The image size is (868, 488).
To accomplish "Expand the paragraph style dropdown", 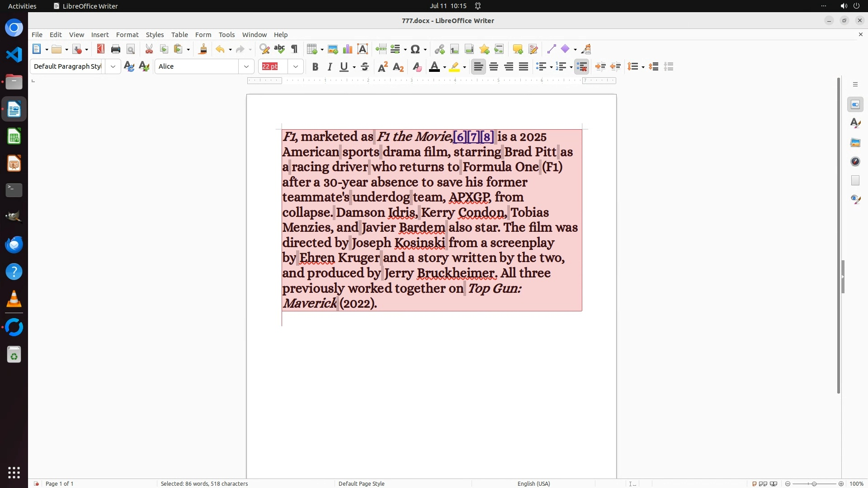I will pos(113,67).
